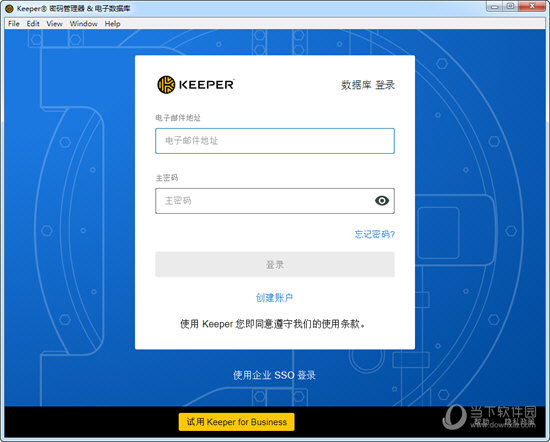
Task: Close the Keeper window
Action: [532, 7]
